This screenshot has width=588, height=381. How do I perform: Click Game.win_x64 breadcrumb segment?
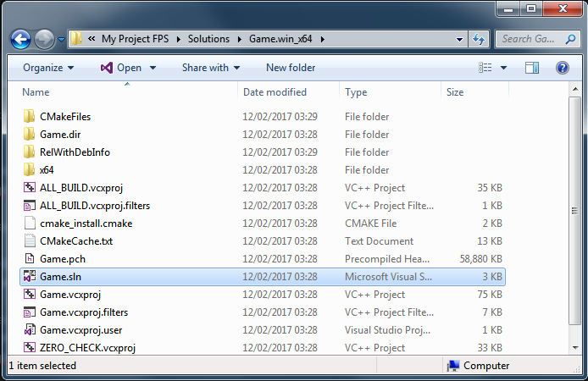280,39
